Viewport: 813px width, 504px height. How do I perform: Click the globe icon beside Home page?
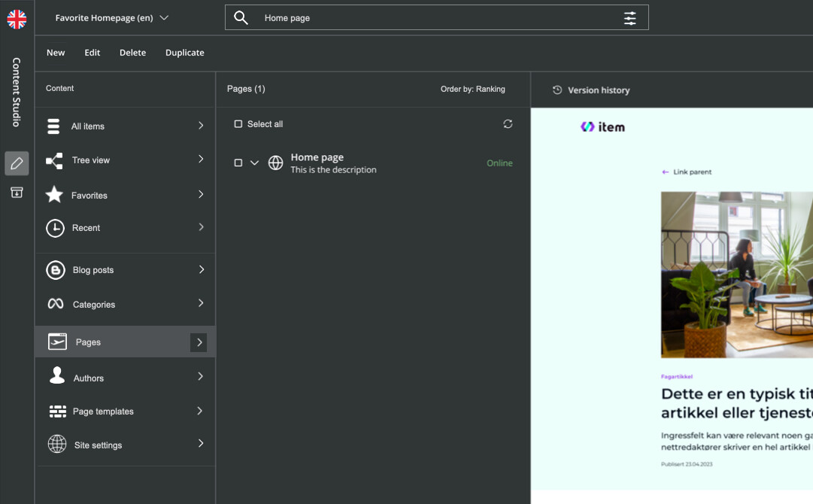click(276, 162)
